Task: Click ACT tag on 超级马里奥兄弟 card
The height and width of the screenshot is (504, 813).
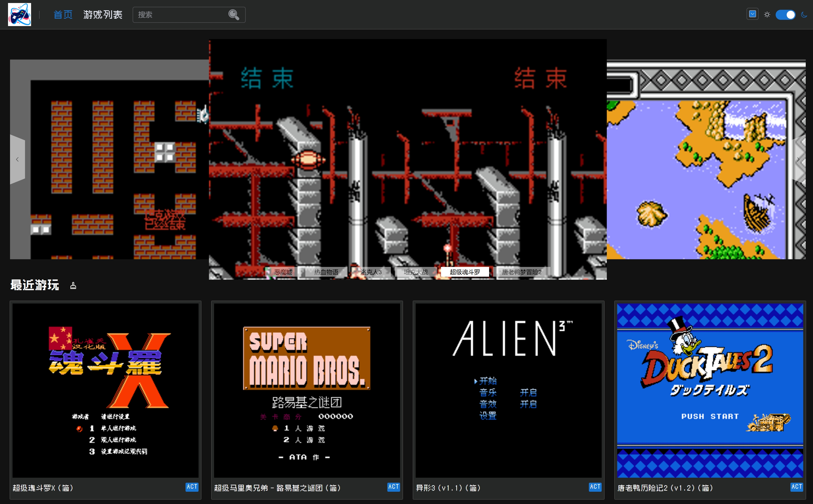Action: (393, 487)
